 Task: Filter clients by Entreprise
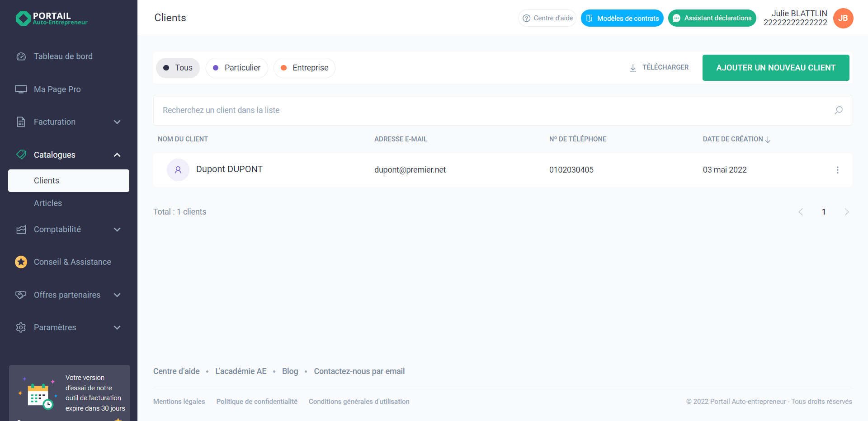pyautogui.click(x=304, y=68)
